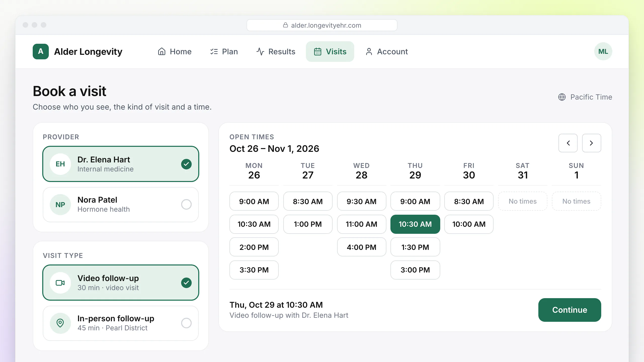This screenshot has width=644, height=362.
Task: Pick Monday 10:30 AM slot
Action: (x=254, y=224)
